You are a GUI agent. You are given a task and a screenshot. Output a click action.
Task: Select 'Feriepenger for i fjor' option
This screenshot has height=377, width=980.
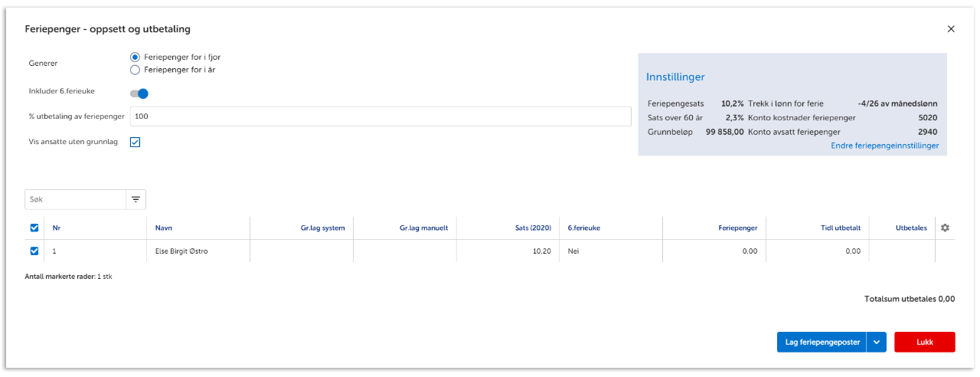pos(136,57)
